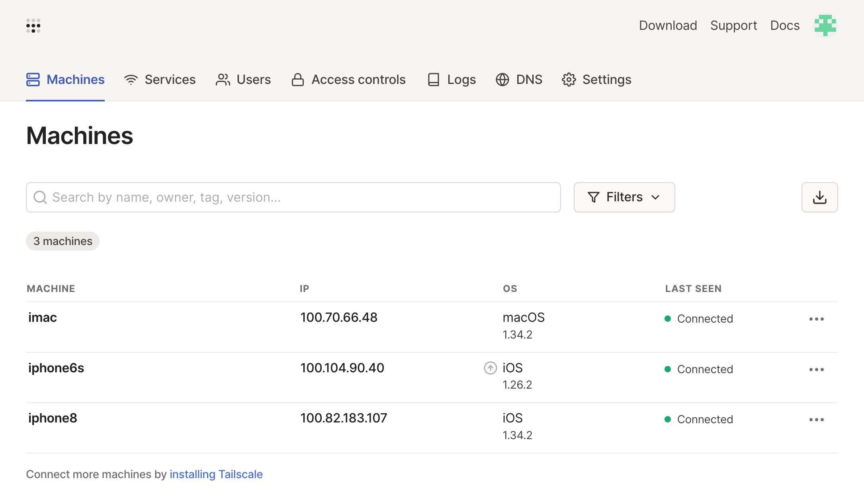Click the update available icon for iphone6s

point(490,368)
